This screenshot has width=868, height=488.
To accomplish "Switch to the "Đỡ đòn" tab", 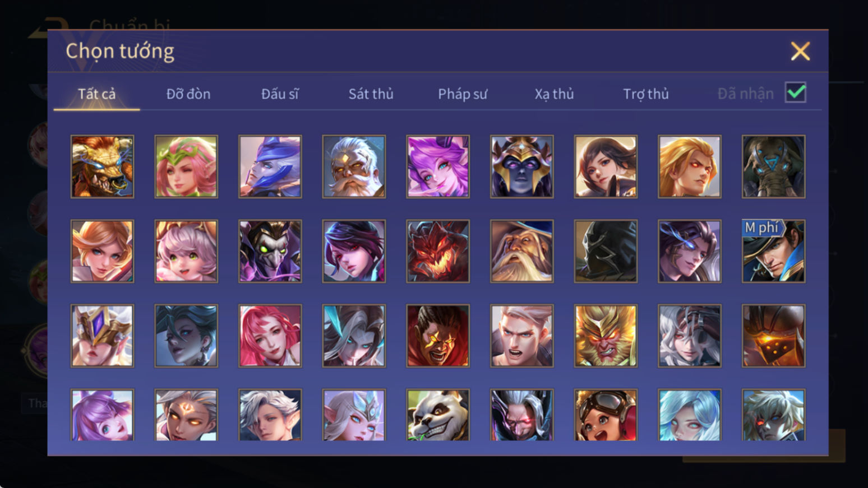I will coord(188,94).
